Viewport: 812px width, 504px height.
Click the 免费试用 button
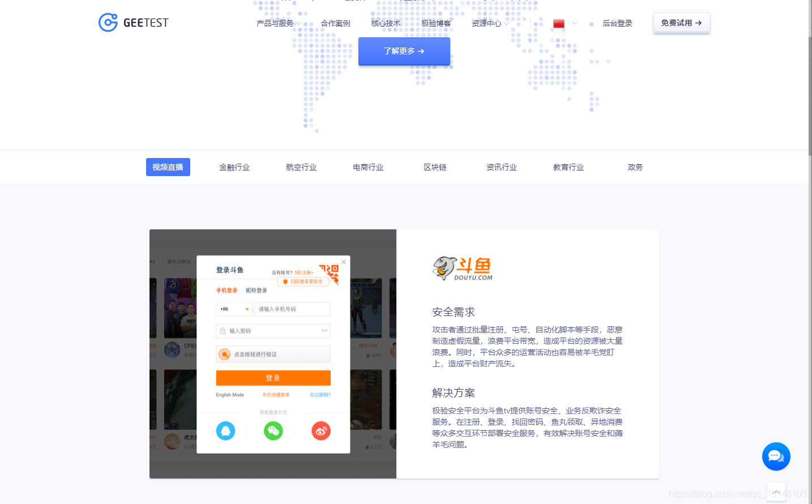pyautogui.click(x=681, y=23)
